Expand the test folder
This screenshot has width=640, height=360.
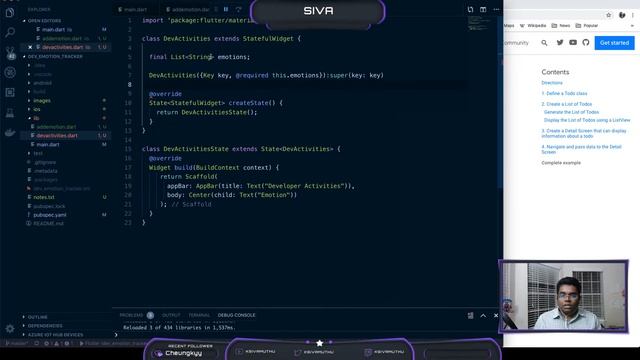[x=38, y=153]
